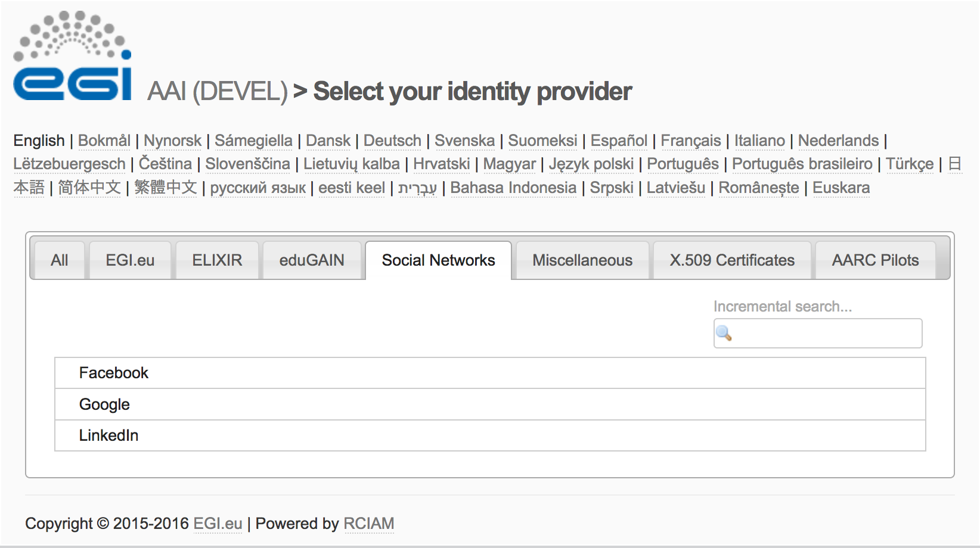This screenshot has height=548, width=980.
Task: Switch language to Latviešu
Action: click(676, 188)
